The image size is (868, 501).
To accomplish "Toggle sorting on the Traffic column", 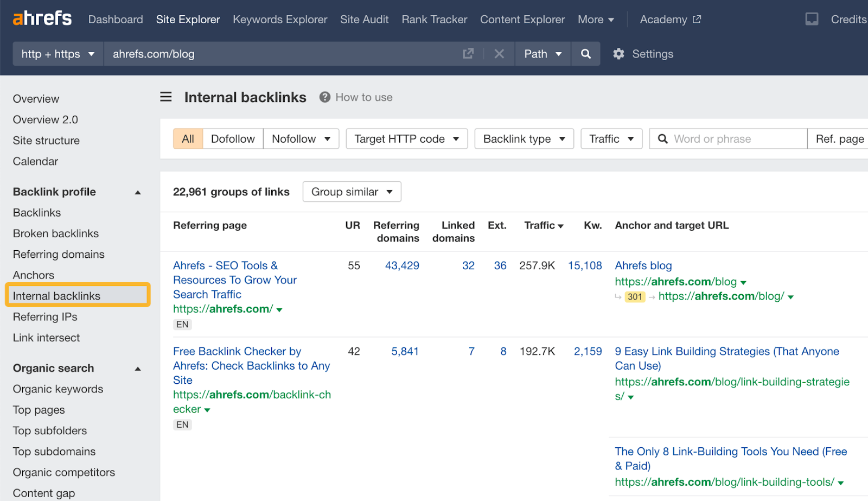I will 544,225.
